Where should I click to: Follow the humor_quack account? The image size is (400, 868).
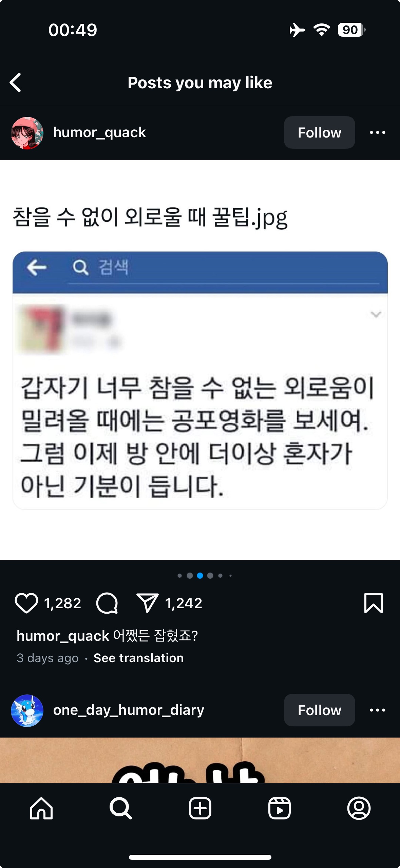(319, 132)
